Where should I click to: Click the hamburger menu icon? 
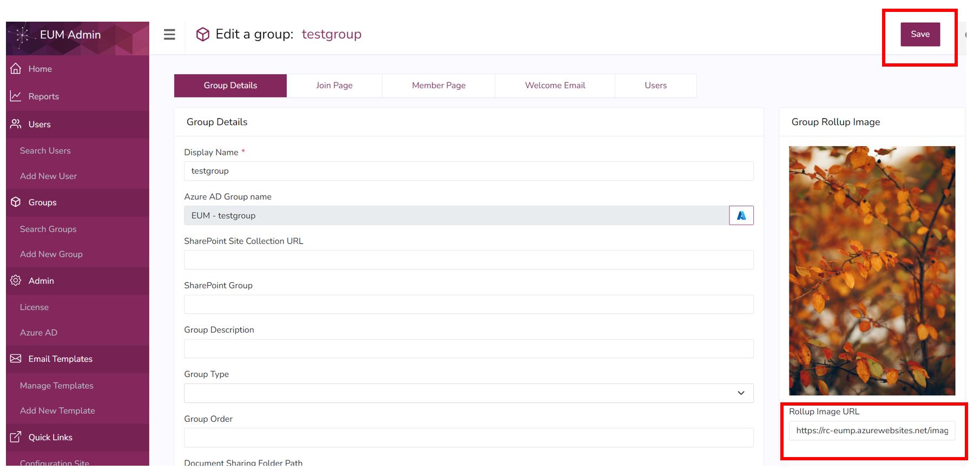169,35
